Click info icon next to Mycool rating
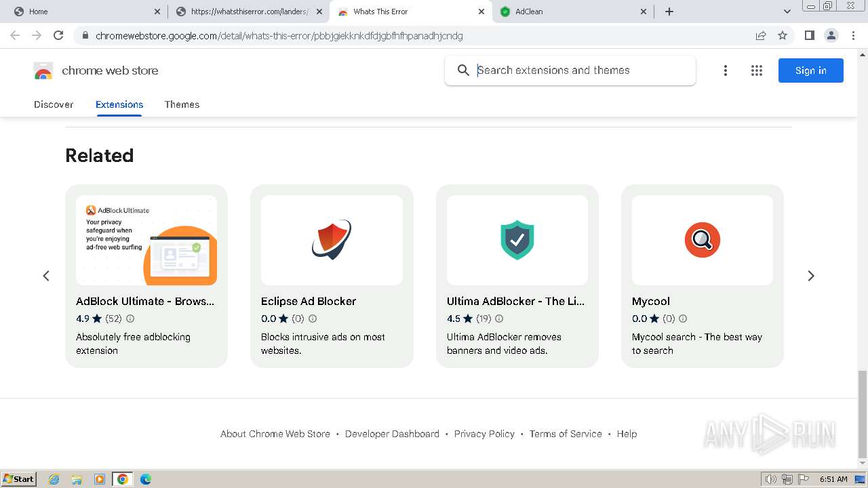This screenshot has height=488, width=868. click(x=683, y=319)
